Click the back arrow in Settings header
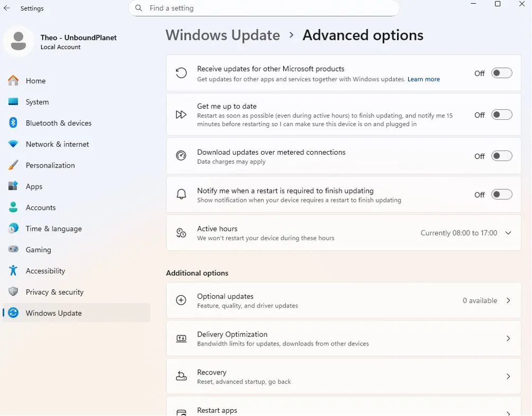This screenshot has width=532, height=416. tap(7, 8)
